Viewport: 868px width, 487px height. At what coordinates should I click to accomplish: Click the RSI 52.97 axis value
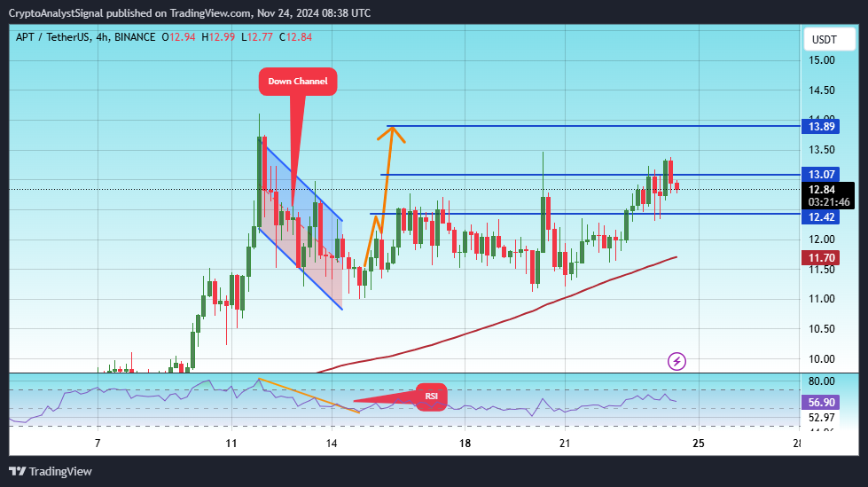pos(822,418)
